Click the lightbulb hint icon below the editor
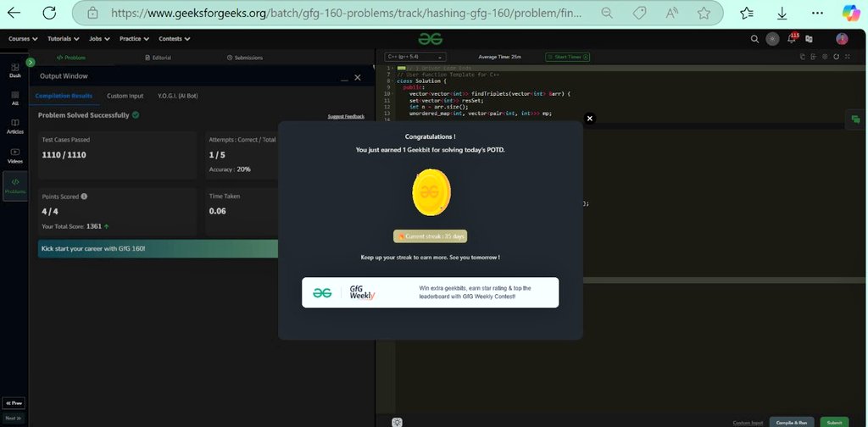Image resolution: width=868 pixels, height=427 pixels. 397,422
